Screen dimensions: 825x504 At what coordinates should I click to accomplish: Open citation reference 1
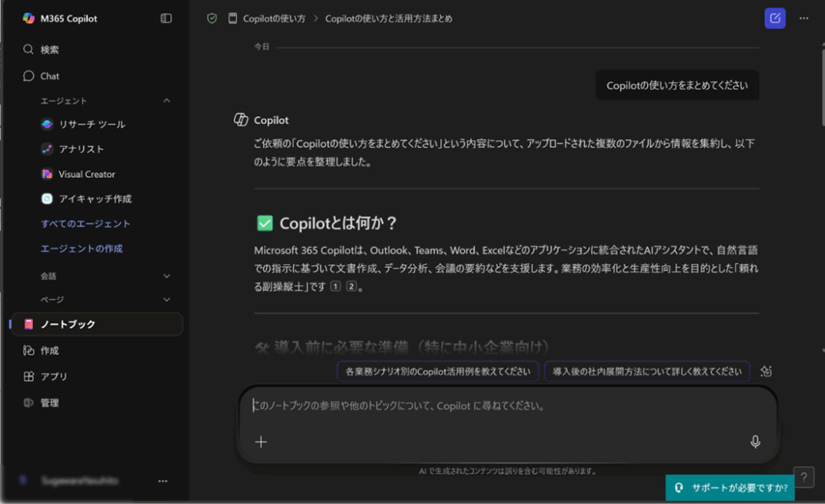click(x=335, y=287)
